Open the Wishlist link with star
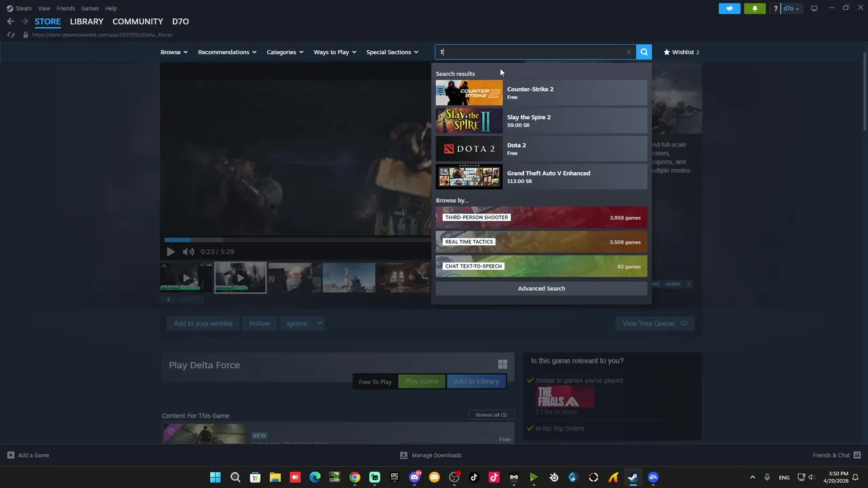This screenshot has height=488, width=868. (681, 52)
